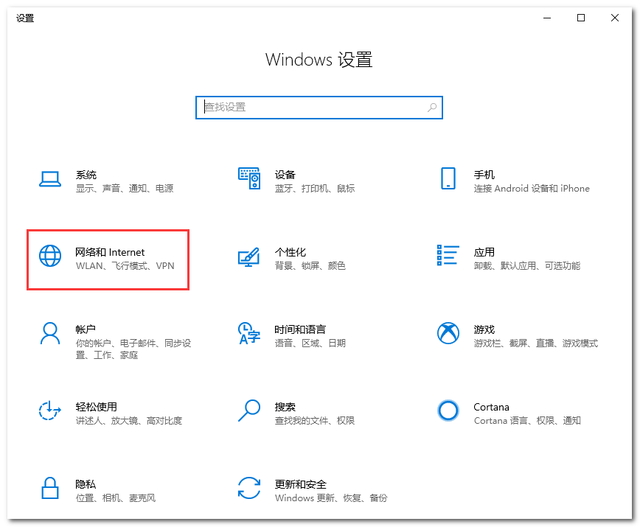640x527 pixels.
Task: Maximize the 设置 window
Action: point(581,18)
